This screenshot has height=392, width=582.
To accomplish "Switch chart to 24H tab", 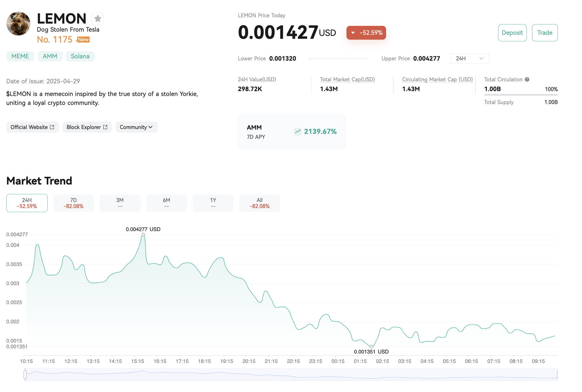I will pyautogui.click(x=27, y=203).
